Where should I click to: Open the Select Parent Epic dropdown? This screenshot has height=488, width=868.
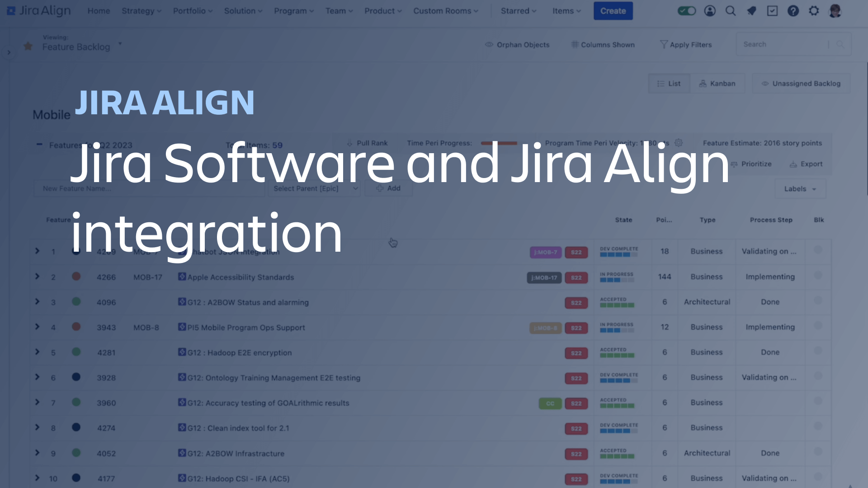click(x=312, y=188)
